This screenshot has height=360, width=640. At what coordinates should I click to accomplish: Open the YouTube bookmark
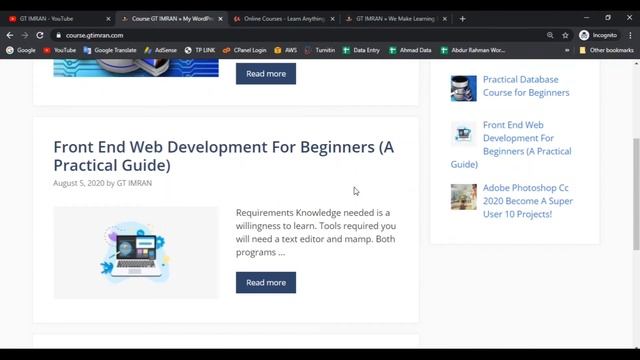60,50
